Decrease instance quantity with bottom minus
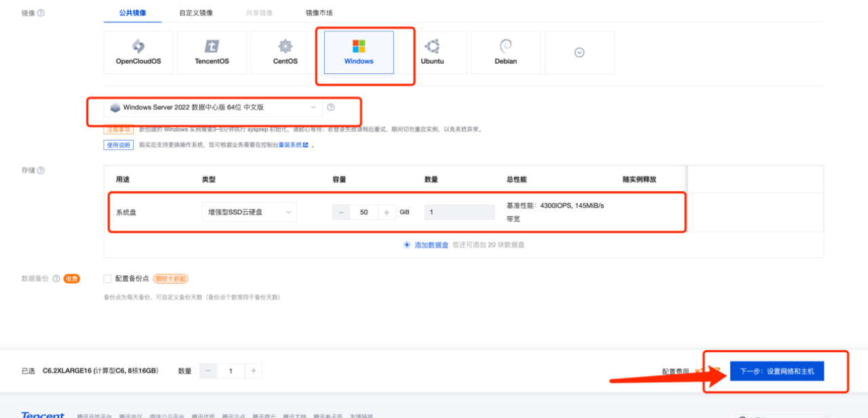This screenshot has width=868, height=418. 208,370
